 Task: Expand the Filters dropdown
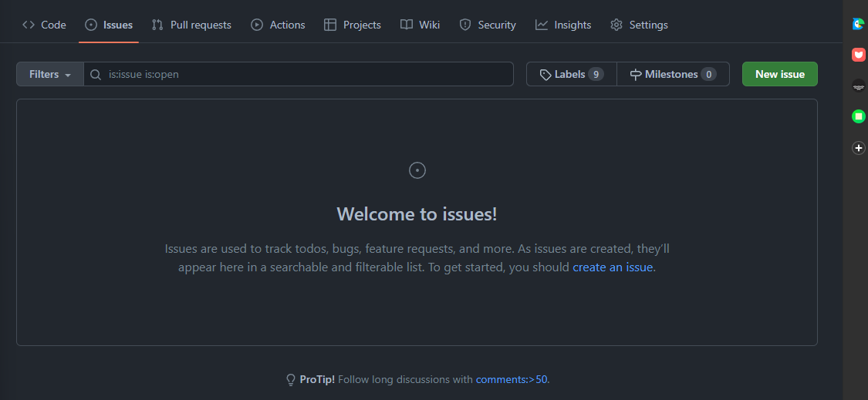coord(50,74)
